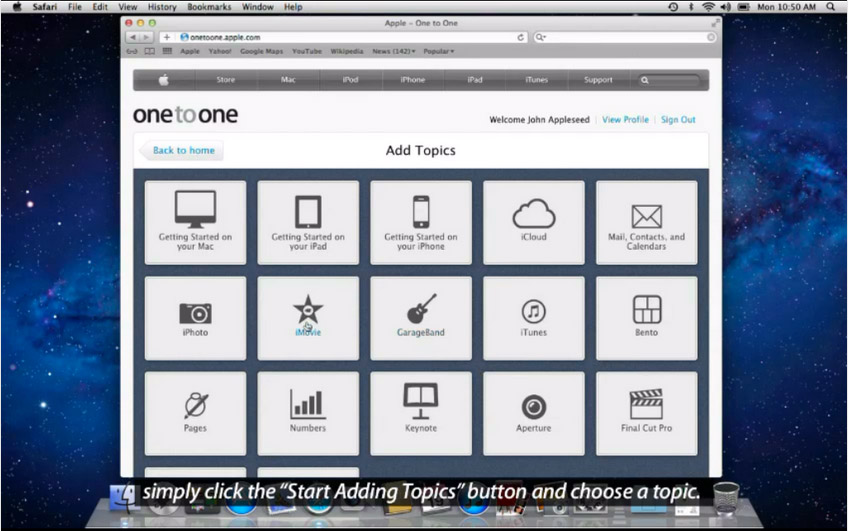Choose the iTunes music note tile

[533, 318]
